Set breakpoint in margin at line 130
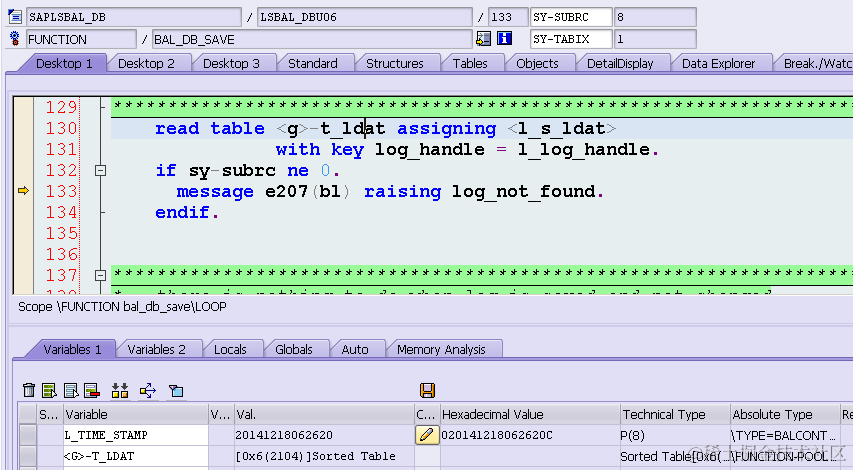The width and height of the screenshot is (853, 470). point(23,128)
